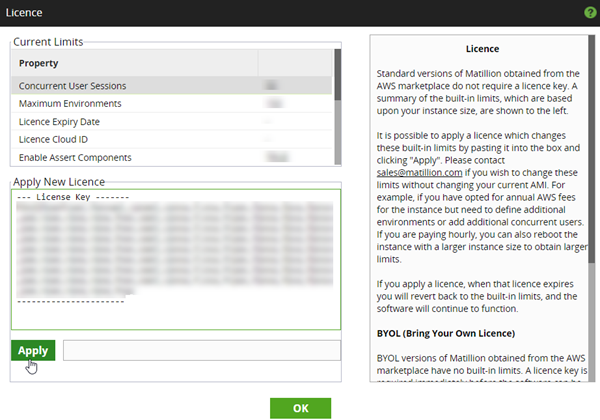Image resolution: width=600 pixels, height=420 pixels.
Task: Click the green Apply button
Action: click(33, 350)
